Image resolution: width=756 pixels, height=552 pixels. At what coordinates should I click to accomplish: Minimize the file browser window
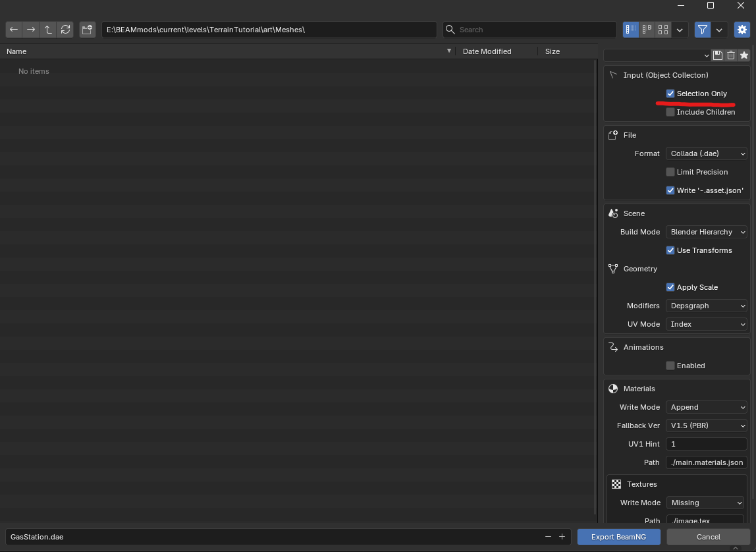681,5
